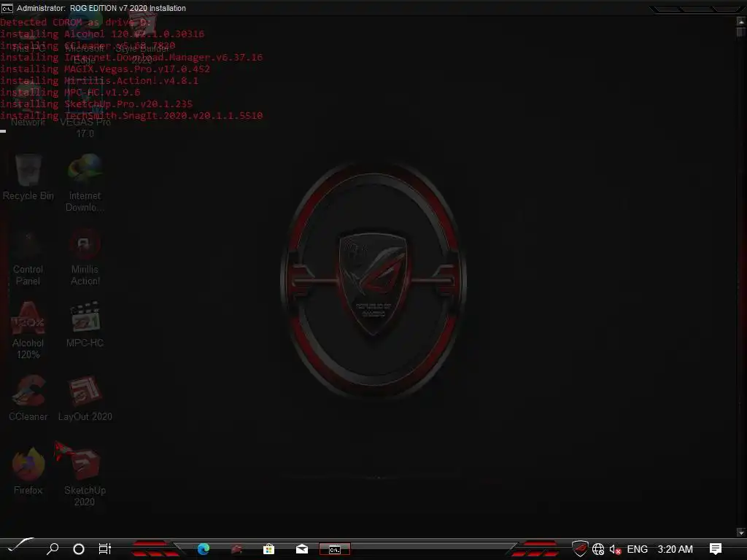Click the console window title bar text

[x=101, y=8]
